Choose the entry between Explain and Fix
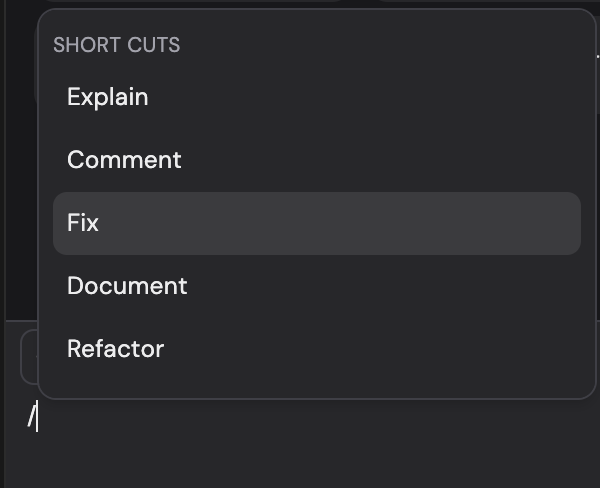 click(x=124, y=160)
